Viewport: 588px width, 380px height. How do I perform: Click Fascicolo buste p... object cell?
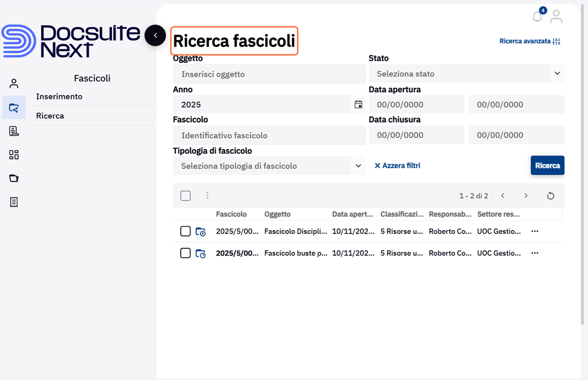click(x=296, y=253)
